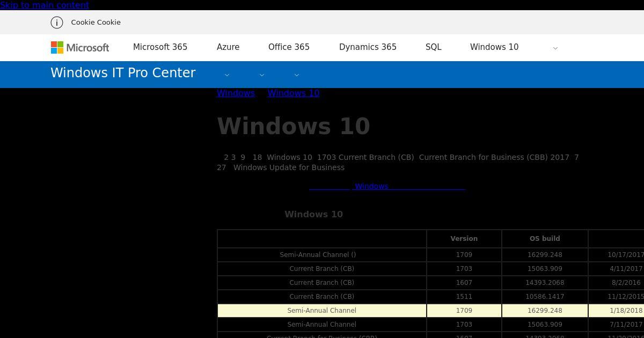Click version 1607 in Current Branch (CB) row
644x338 pixels.
coord(464,283)
